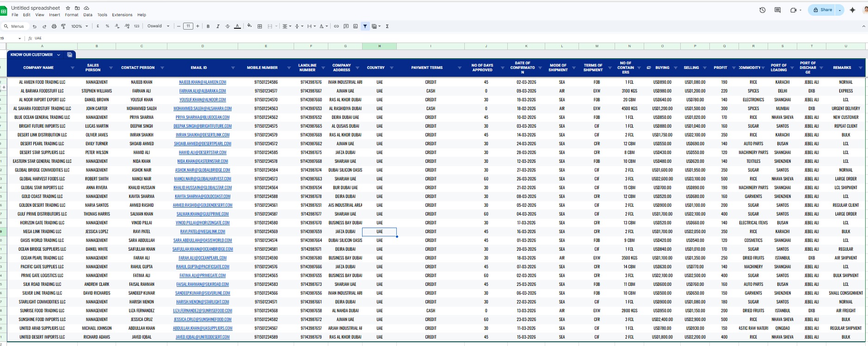Click the font size input field
Viewport: 868px width, 346px height.
188,26
